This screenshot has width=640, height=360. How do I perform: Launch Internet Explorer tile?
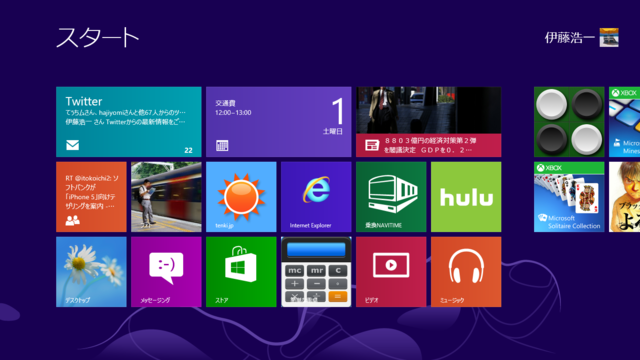click(x=316, y=197)
